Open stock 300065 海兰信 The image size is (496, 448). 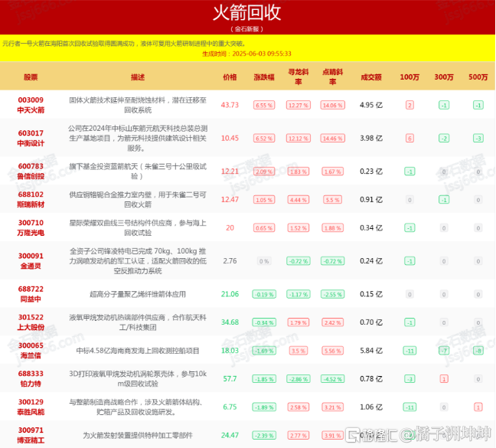tap(31, 351)
